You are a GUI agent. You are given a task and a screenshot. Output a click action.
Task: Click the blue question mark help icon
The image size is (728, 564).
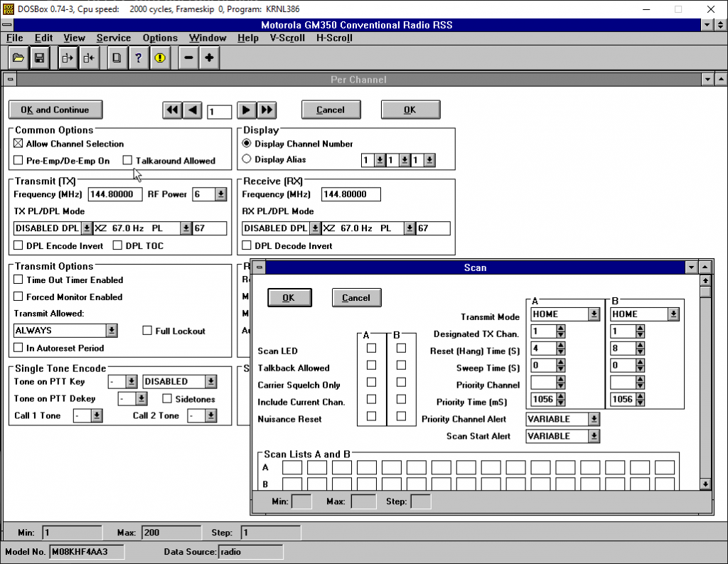pos(139,58)
